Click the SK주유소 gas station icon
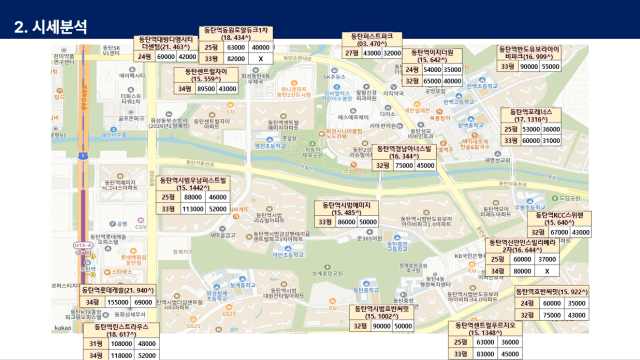The width and height of the screenshot is (640, 360). pyautogui.click(x=334, y=71)
